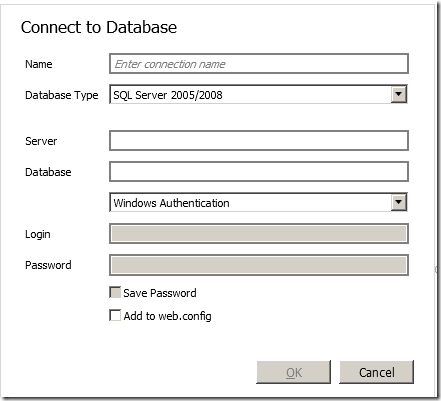441x401 pixels.
Task: Expand the Windows Authentication dropdown arrow
Action: [399, 202]
